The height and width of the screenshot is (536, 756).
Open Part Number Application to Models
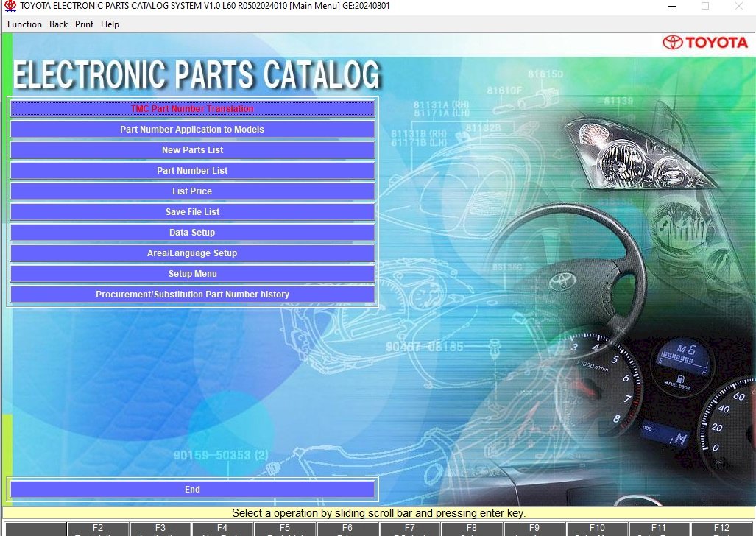coord(192,130)
